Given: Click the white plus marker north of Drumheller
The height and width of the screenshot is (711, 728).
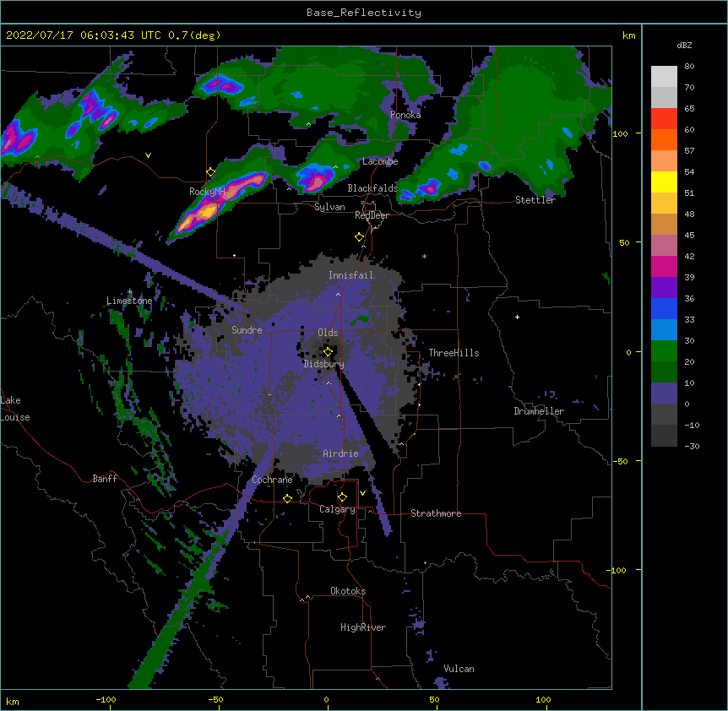Looking at the screenshot, I should click(517, 317).
